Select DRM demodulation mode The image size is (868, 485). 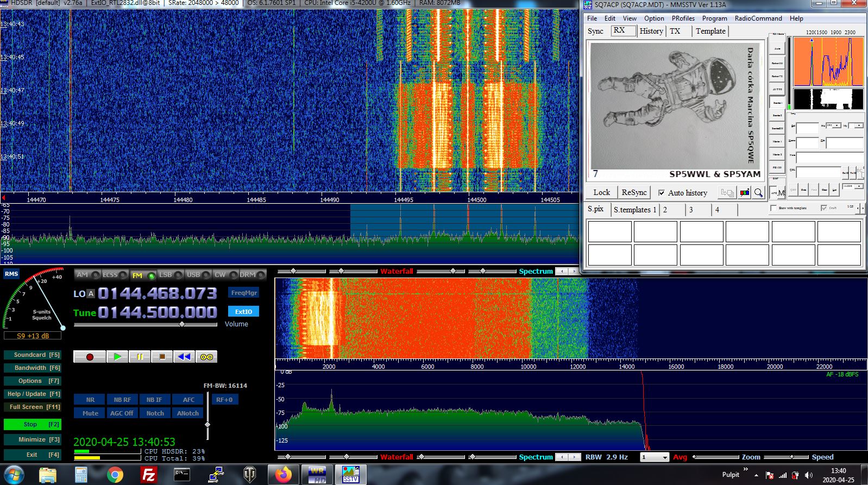[253, 275]
